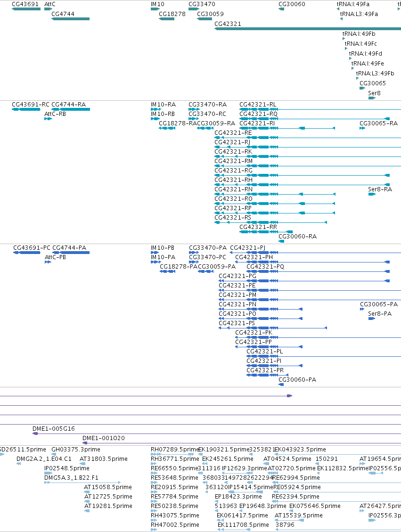Click tRNA:I:49Fc feature label
Screen dimensions: 401x532
(x=360, y=43)
